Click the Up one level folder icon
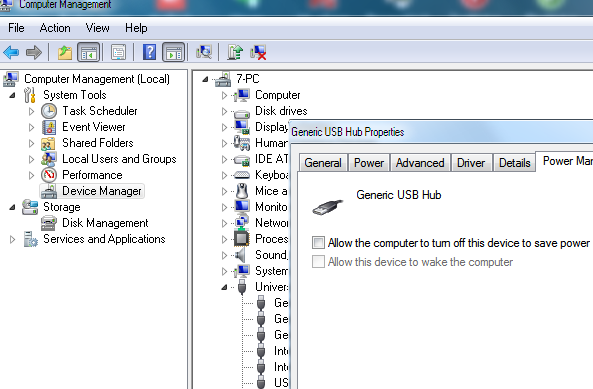This screenshot has width=593, height=389. (x=65, y=52)
